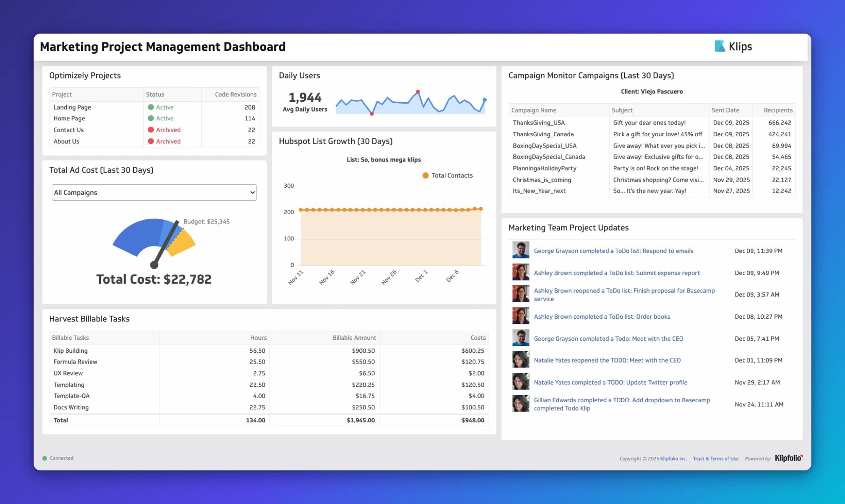
Task: Click red Archived dot for Contact Us
Action: click(x=151, y=130)
